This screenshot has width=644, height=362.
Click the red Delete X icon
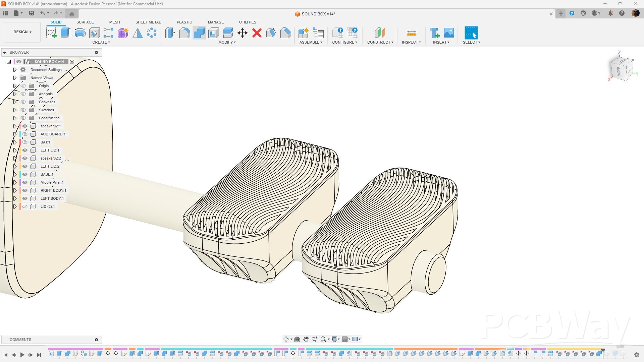click(257, 33)
